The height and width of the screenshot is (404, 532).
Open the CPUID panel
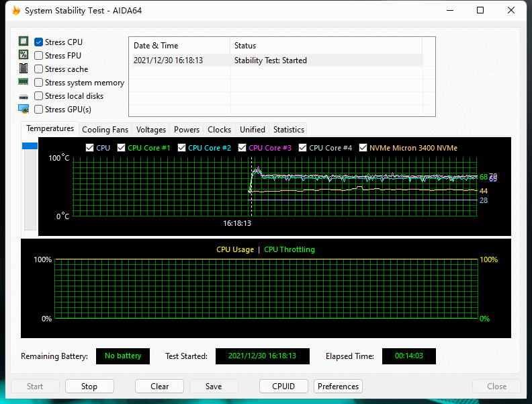(x=283, y=387)
